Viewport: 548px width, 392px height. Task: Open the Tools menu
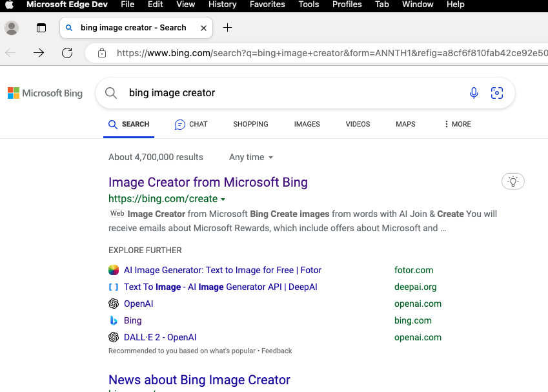309,5
